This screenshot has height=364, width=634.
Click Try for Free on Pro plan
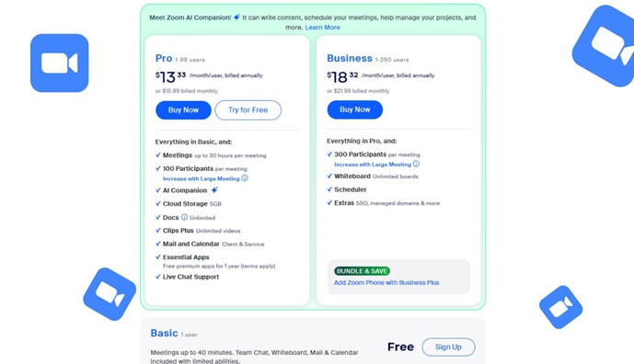(x=248, y=110)
